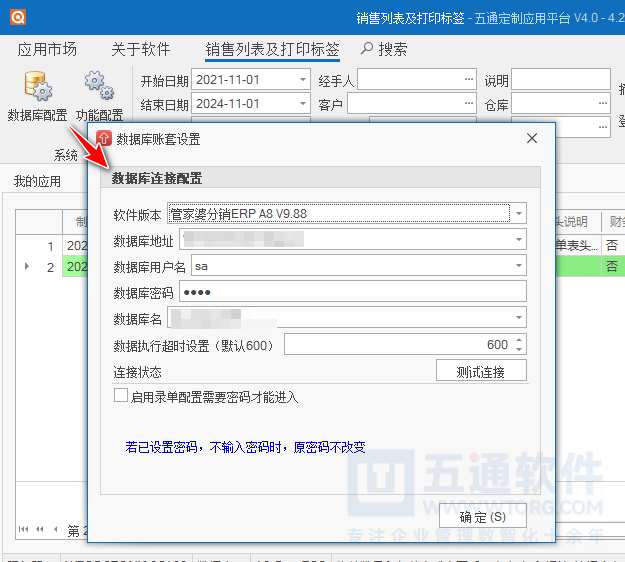
Task: Go to the first page with the pager icon
Action: coord(24,529)
